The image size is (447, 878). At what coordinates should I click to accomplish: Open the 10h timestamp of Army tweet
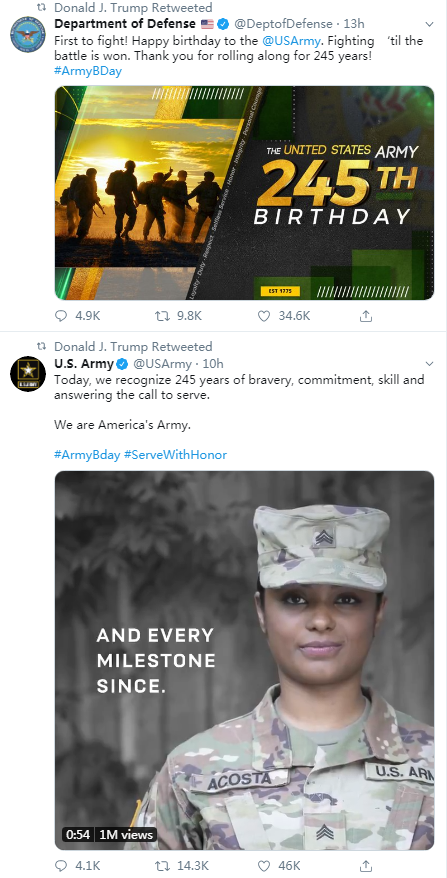pos(213,363)
